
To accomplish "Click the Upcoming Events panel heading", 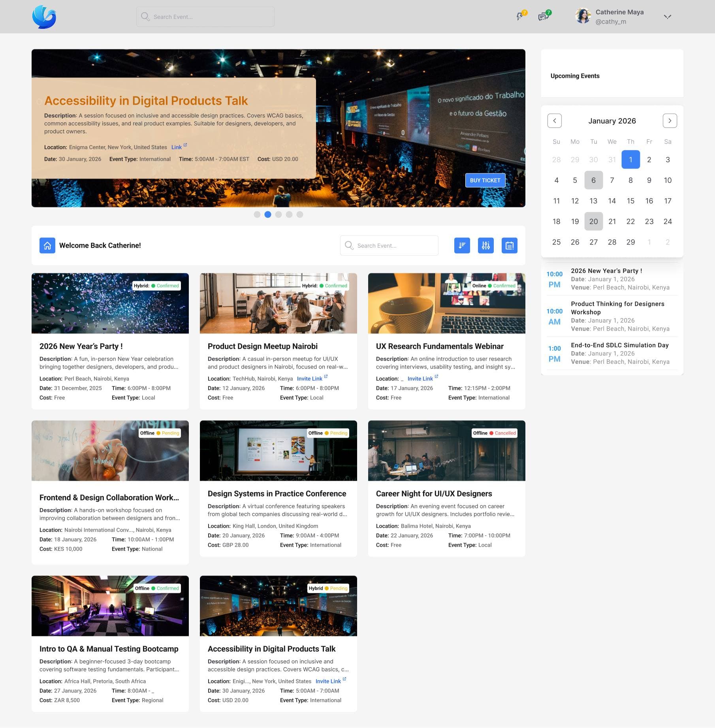I will (575, 76).
